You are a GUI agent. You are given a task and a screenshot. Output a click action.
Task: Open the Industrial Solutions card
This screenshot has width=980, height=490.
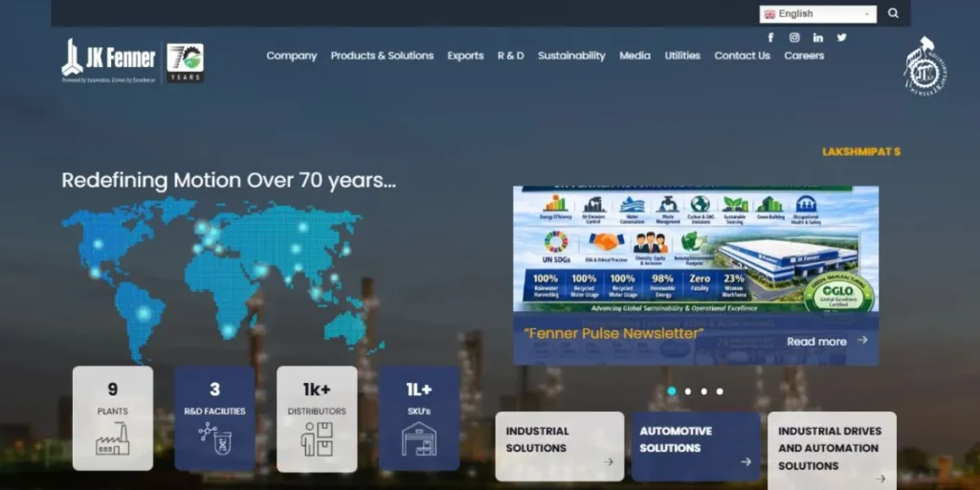(559, 446)
